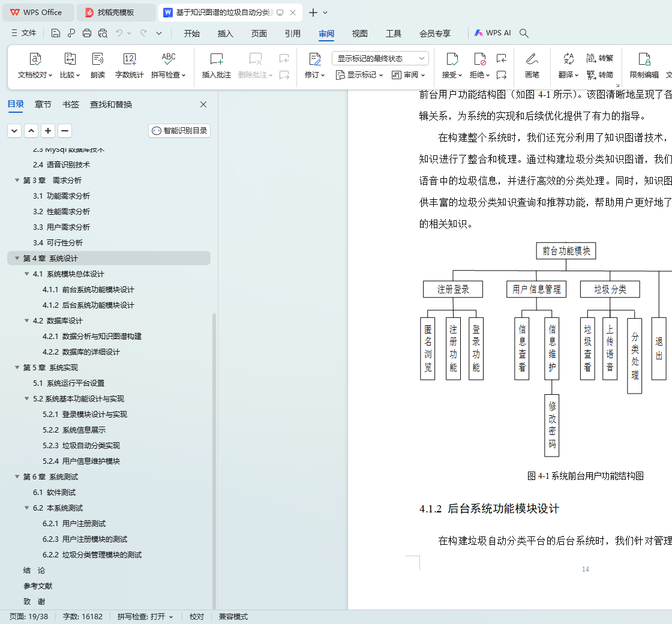This screenshot has height=624, width=672.
Task: Open the 插入 ribbon tab
Action: click(225, 34)
